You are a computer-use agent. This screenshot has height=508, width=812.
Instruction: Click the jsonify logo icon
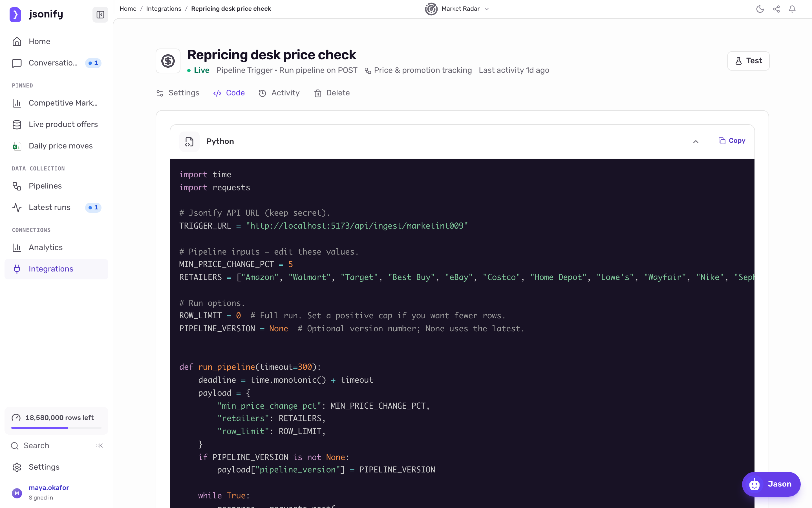pos(16,14)
